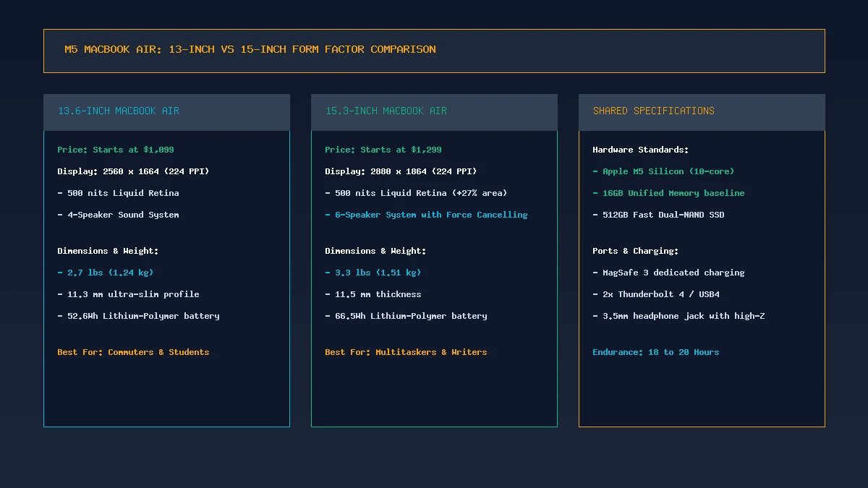The height and width of the screenshot is (488, 868).
Task: Click 'Price: Starts at $1,299'
Action: [x=383, y=150]
